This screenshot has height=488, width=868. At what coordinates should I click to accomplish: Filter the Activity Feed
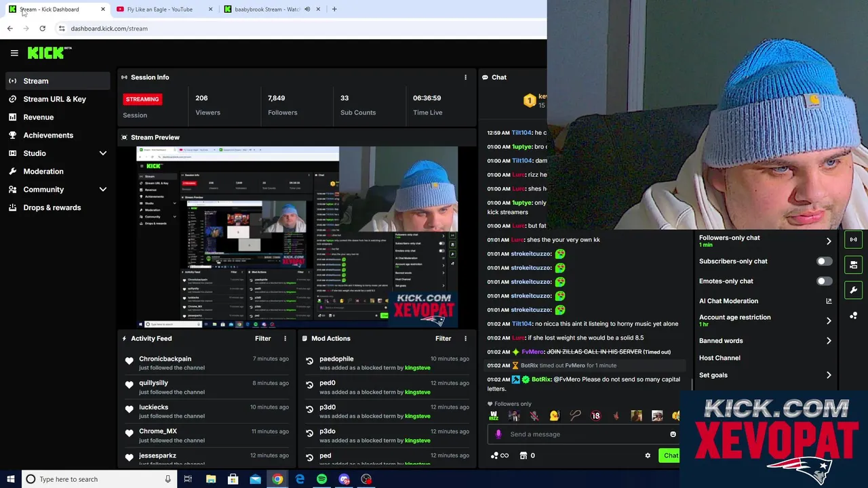(263, 338)
